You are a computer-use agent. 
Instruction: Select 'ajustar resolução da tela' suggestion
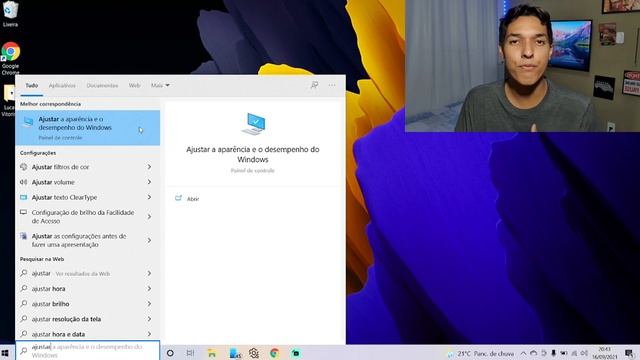(x=66, y=319)
